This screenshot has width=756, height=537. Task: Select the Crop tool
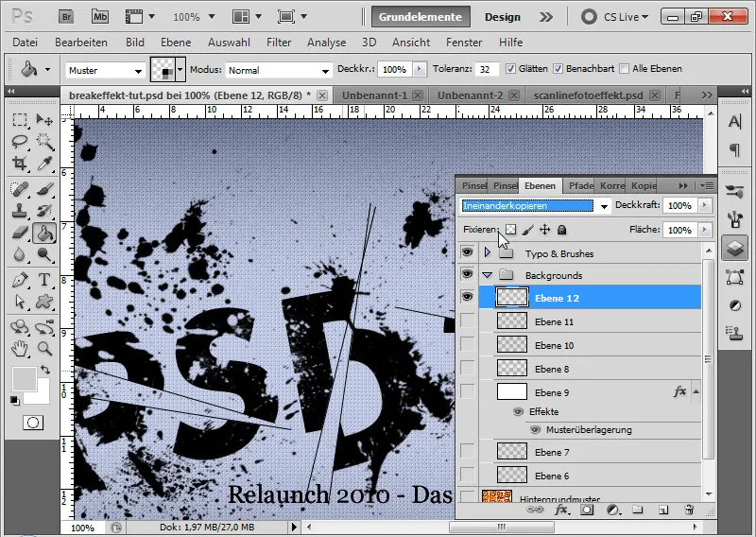[x=19, y=163]
